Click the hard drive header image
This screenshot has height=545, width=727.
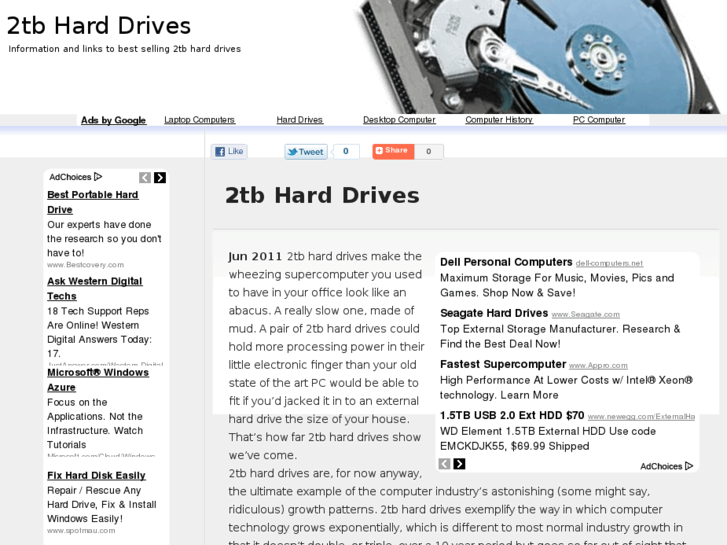coord(538,57)
